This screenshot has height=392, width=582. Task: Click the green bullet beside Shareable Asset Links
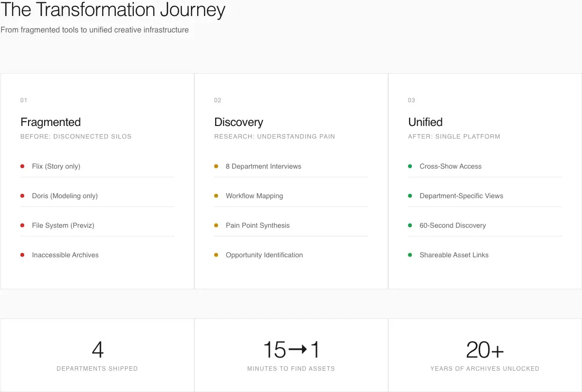[410, 254]
